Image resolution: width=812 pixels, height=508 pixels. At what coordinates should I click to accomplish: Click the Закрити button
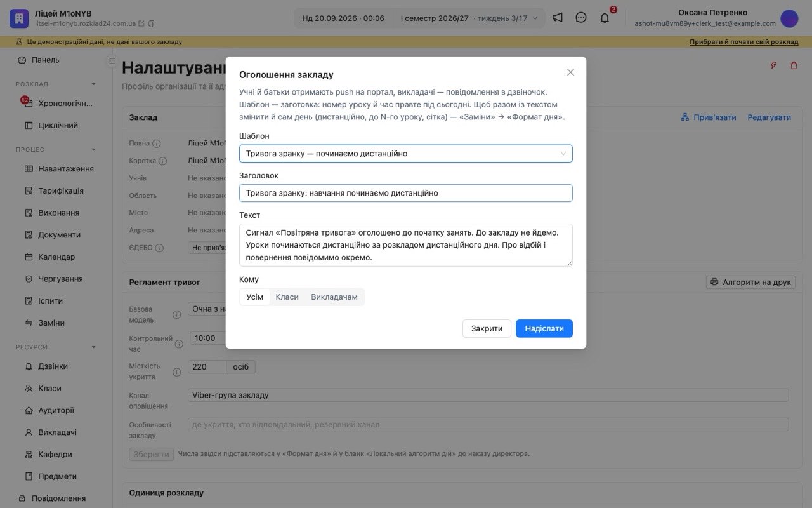(487, 328)
